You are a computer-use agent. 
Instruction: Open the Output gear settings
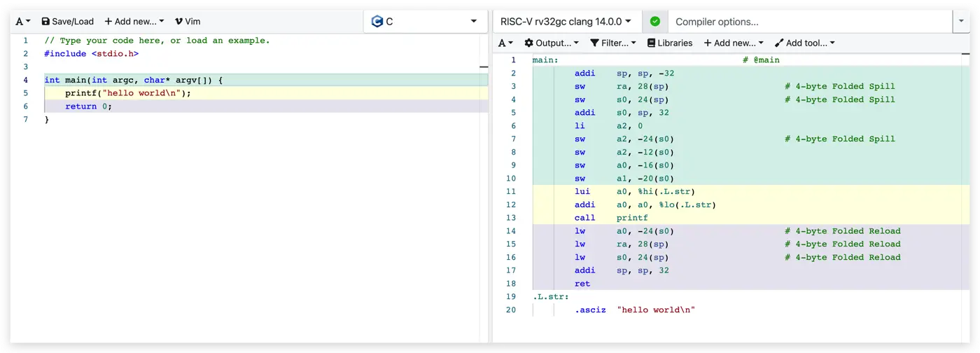(528, 43)
